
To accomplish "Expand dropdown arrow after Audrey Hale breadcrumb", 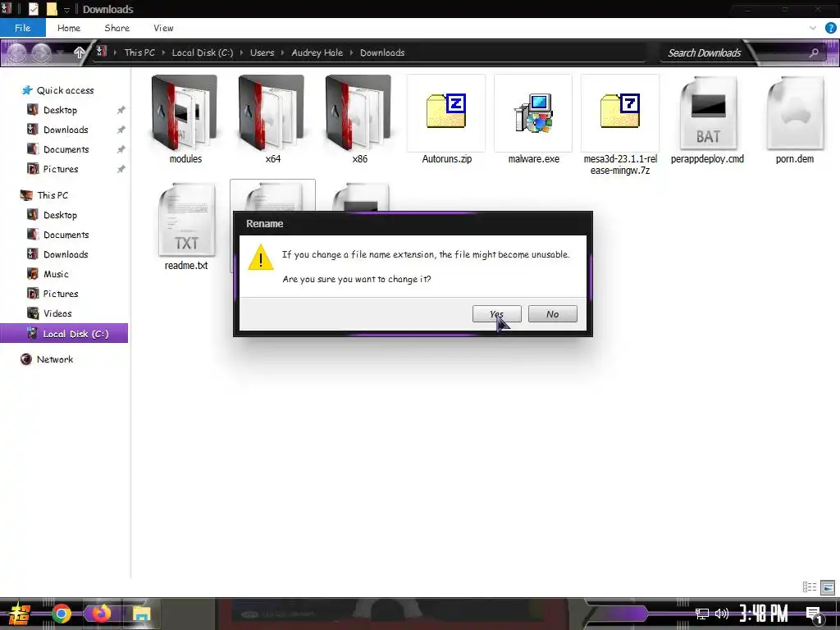I will 351,52.
